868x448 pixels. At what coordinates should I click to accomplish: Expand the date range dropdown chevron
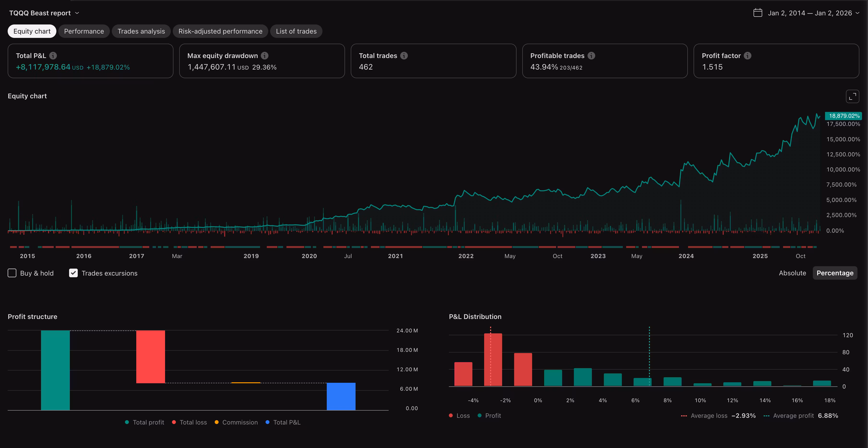(857, 13)
